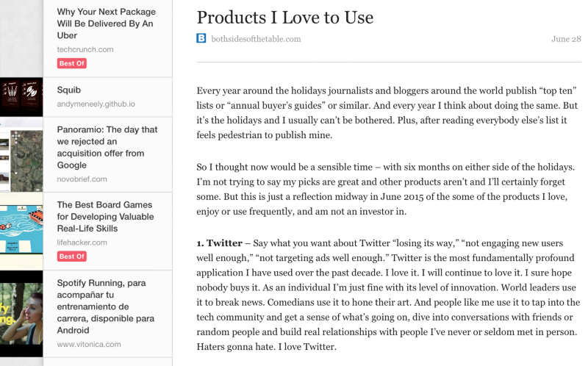
Task: Open the Best Board Games article
Action: [104, 217]
